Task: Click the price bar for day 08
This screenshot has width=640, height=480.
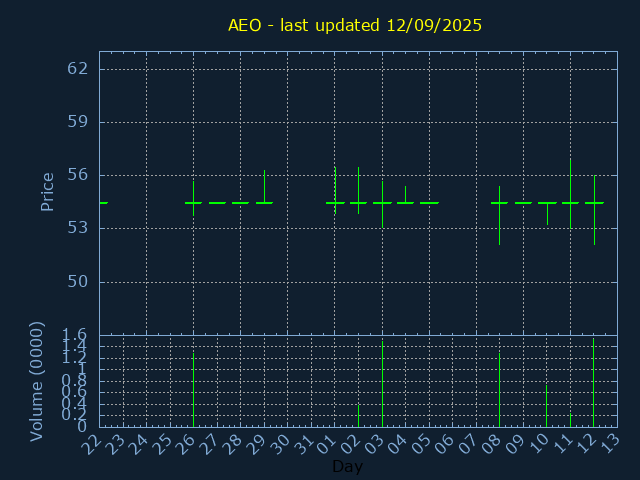Action: coord(500,216)
